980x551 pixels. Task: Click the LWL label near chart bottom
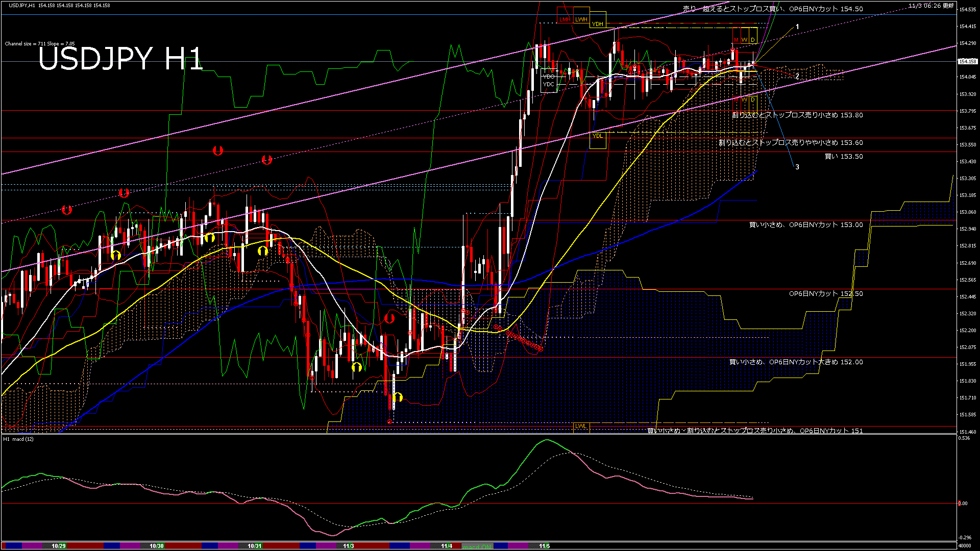(x=581, y=426)
